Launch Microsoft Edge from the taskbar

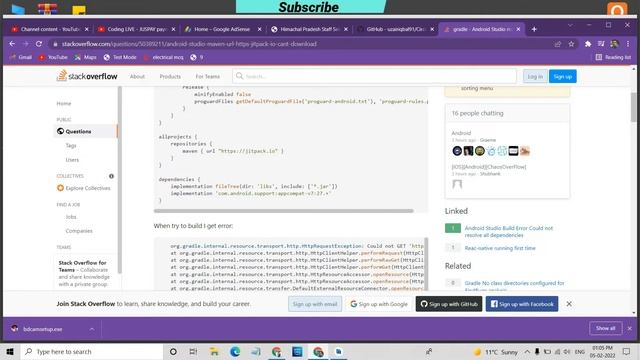click(x=235, y=351)
